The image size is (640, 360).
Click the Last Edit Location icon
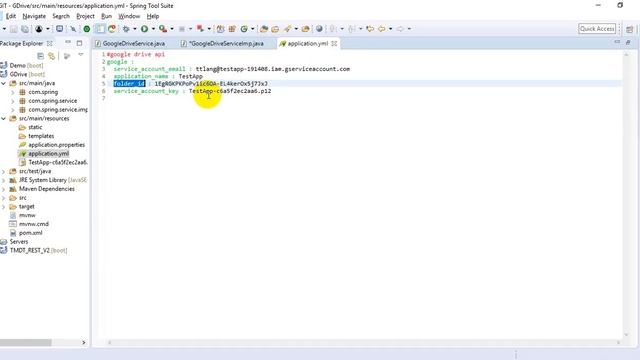pos(370,29)
